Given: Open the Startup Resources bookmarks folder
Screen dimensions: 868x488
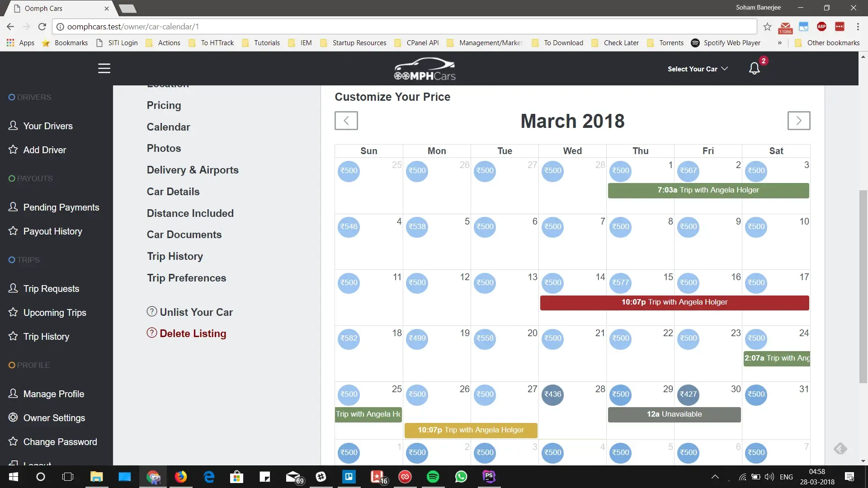Looking at the screenshot, I should (359, 42).
